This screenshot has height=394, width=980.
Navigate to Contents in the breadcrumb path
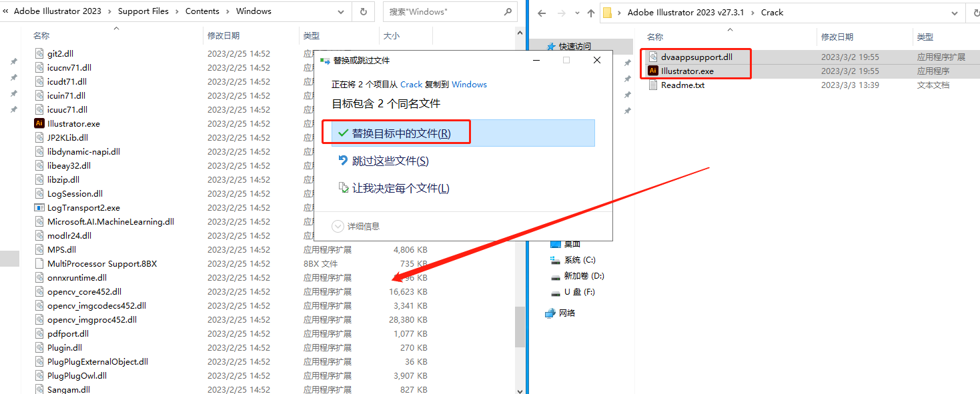(x=202, y=11)
